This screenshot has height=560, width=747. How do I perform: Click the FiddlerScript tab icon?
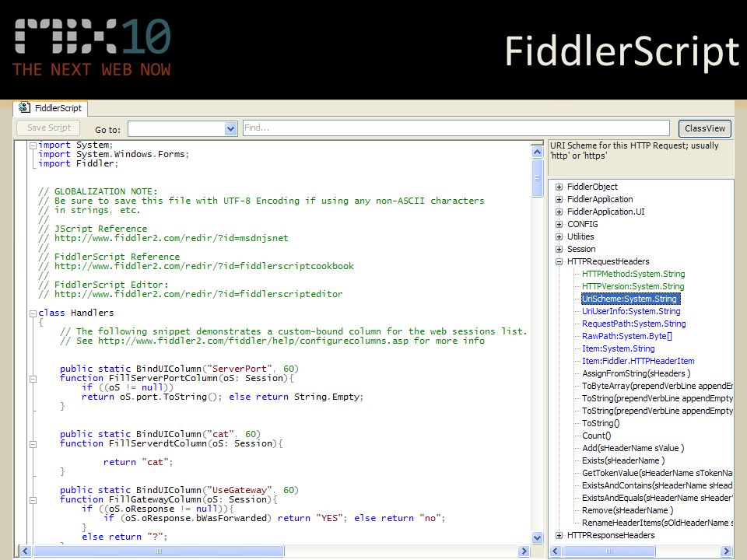pyautogui.click(x=24, y=107)
